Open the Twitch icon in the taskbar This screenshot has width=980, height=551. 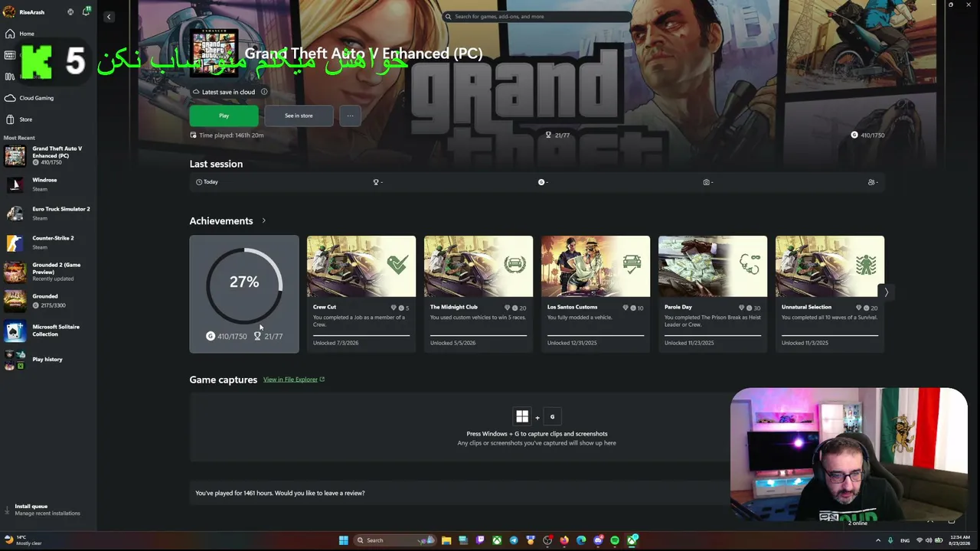click(x=480, y=540)
